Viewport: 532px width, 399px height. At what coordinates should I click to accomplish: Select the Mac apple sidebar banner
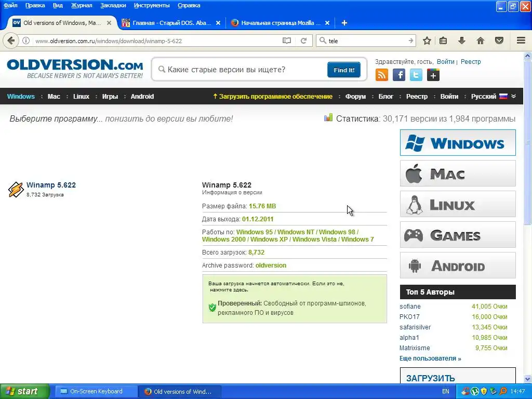(458, 174)
